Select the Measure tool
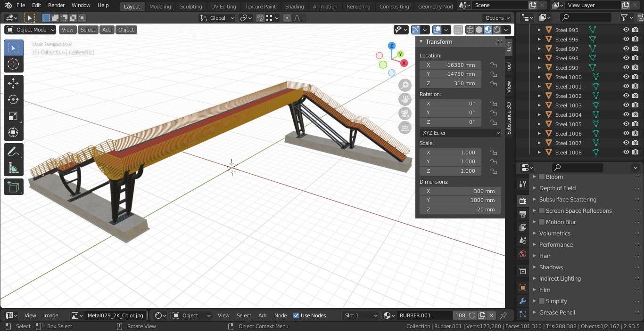This screenshot has width=644, height=331. (13, 168)
